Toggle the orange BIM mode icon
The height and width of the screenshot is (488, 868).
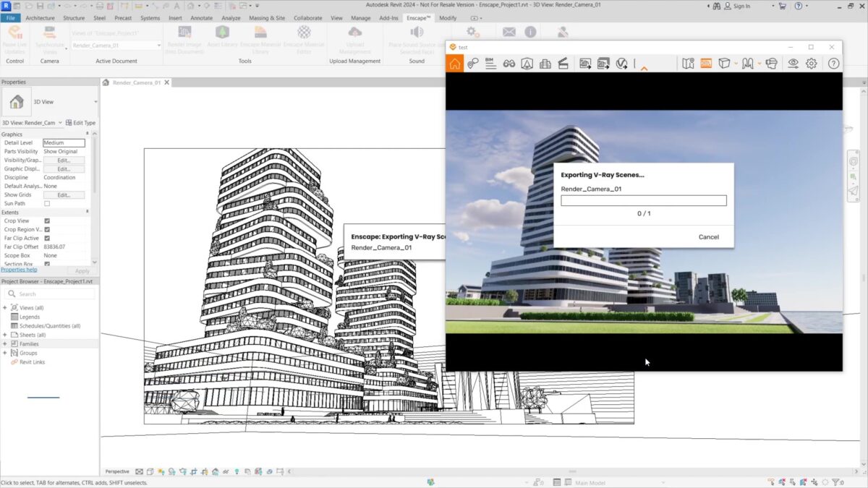[706, 64]
